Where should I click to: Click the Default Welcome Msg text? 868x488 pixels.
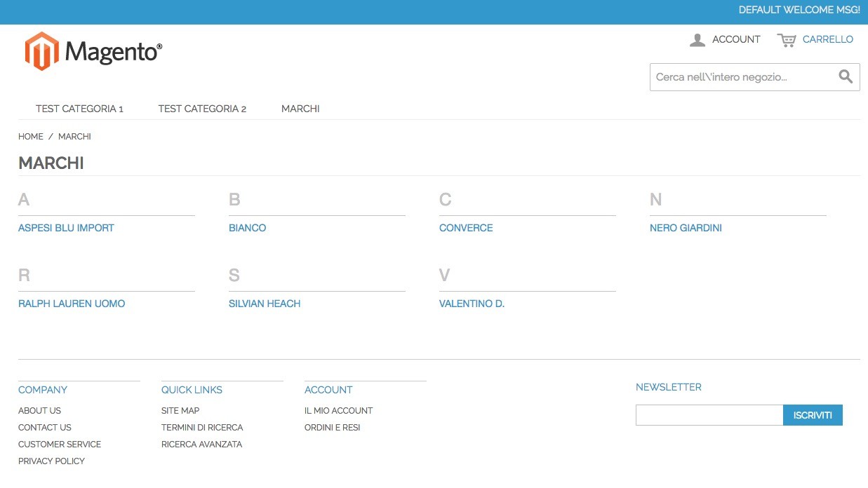[799, 11]
